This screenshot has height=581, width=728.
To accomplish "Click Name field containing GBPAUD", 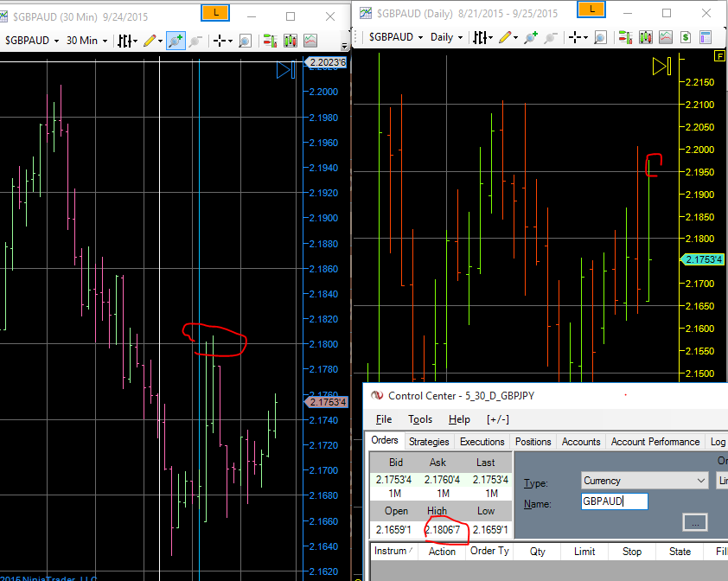I will click(614, 501).
